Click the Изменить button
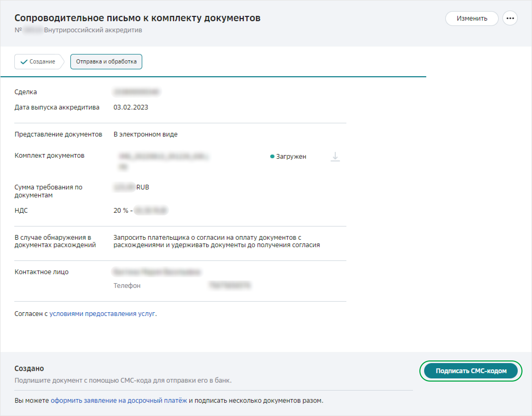 (472, 18)
